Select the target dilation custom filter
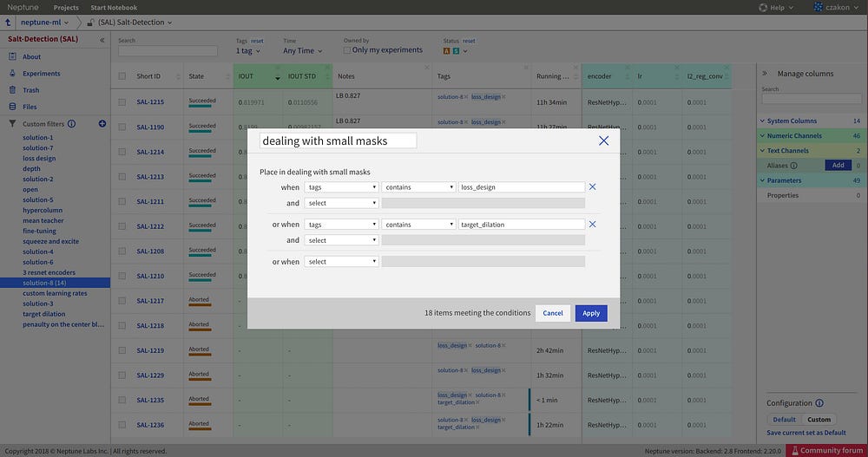868x457 pixels. point(43,314)
